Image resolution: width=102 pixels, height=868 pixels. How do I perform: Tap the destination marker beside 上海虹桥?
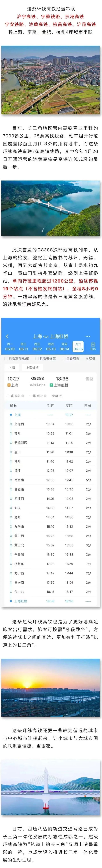click(x=52, y=385)
